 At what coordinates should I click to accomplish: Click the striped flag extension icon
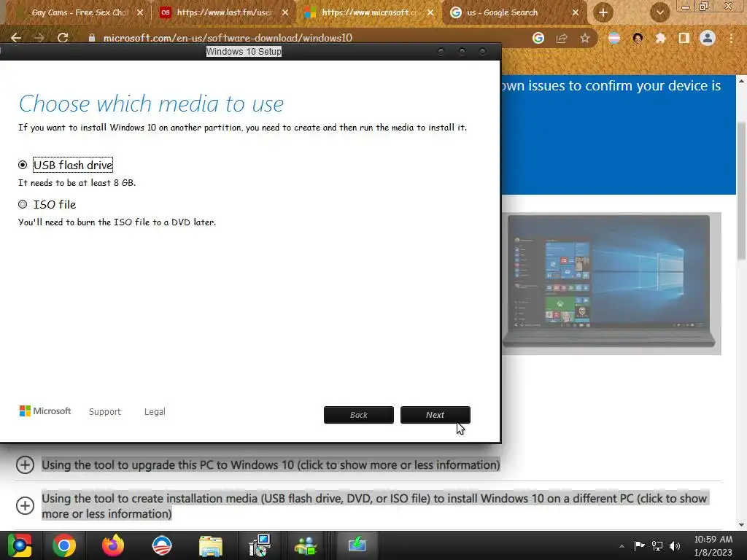pyautogui.click(x=614, y=38)
